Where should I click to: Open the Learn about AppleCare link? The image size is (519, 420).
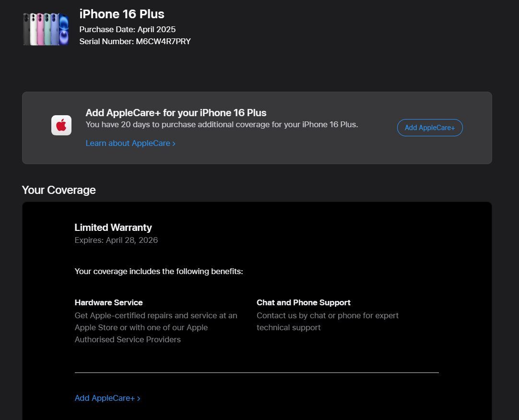point(130,143)
